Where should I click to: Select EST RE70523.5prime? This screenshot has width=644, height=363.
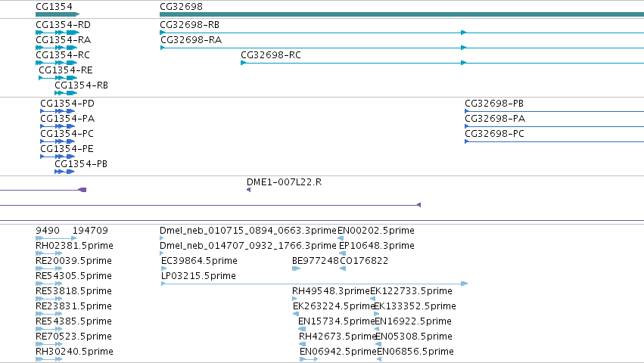73,337
